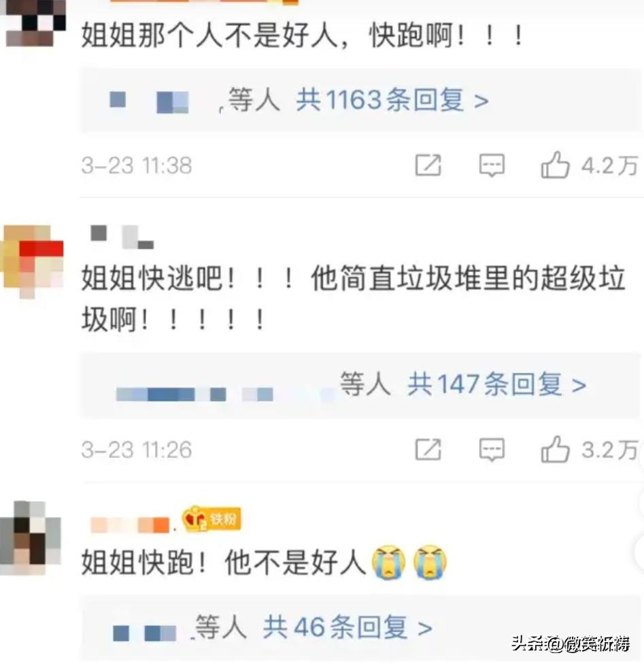Reply to the comment posted at 3-23 11:38
The height and width of the screenshot is (666, 644).
point(492,165)
